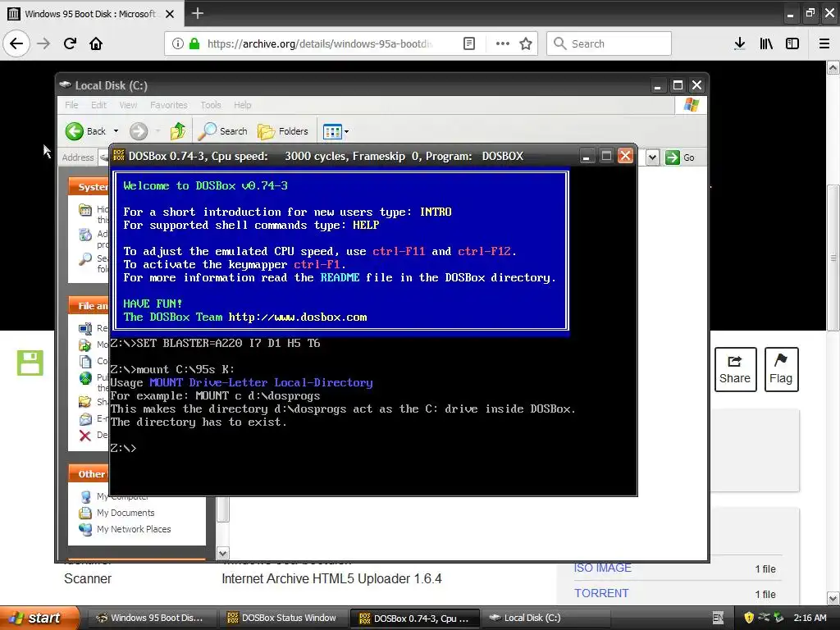This screenshot has width=840, height=630.
Task: Switch to DOSBox 0.74-3 taskbar item
Action: coord(413,619)
